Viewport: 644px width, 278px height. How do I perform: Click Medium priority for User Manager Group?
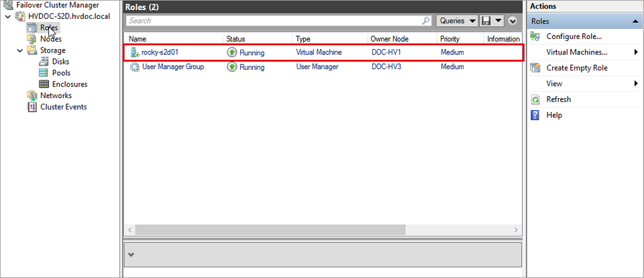[x=452, y=66]
